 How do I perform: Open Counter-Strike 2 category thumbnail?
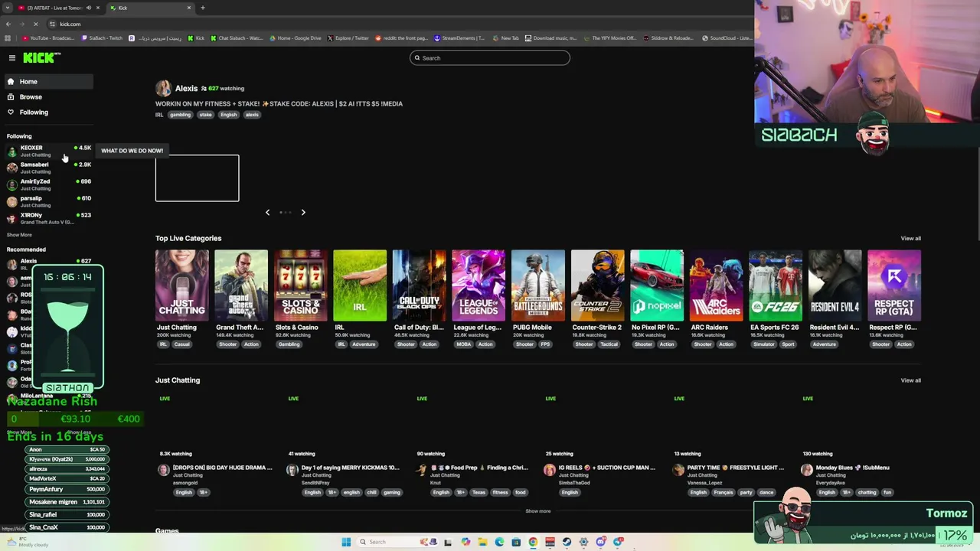click(x=597, y=285)
